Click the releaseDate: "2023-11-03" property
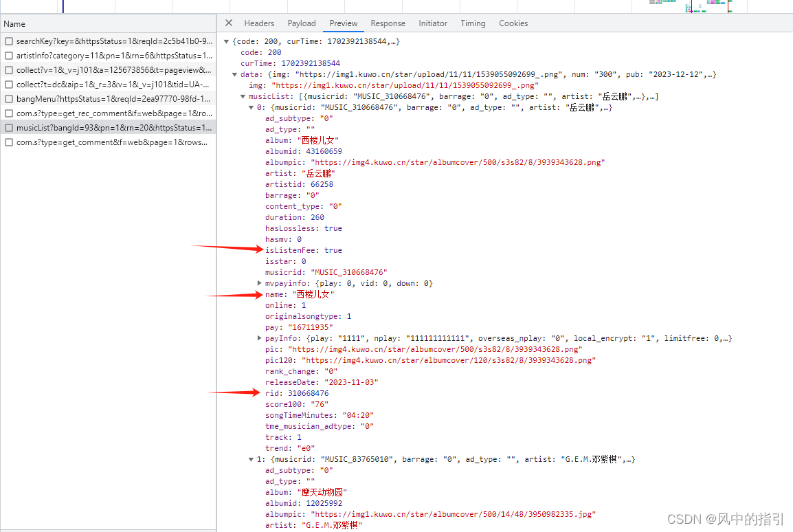The width and height of the screenshot is (793, 532). pos(322,382)
